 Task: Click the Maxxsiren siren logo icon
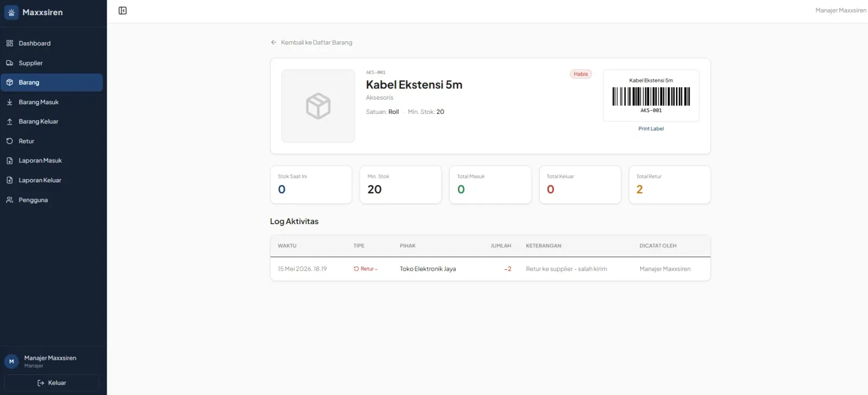tap(11, 12)
